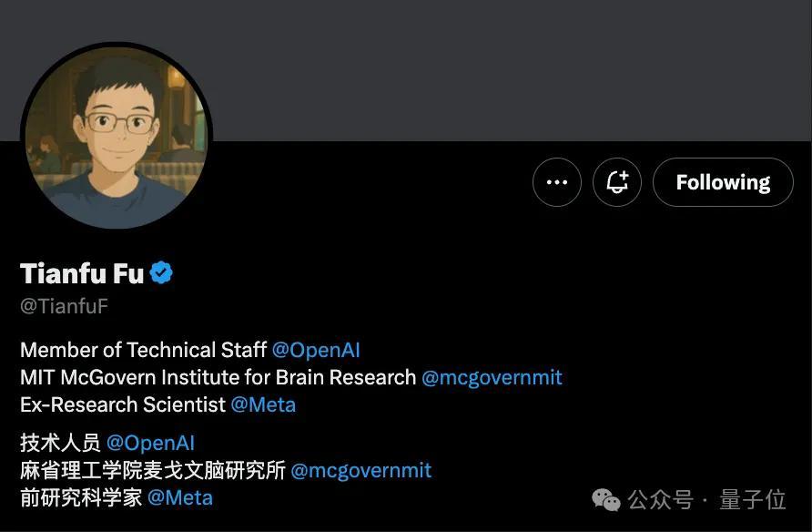The width and height of the screenshot is (812, 532).
Task: Open @Meta link after Ex-Research Scientist
Action: point(263,404)
